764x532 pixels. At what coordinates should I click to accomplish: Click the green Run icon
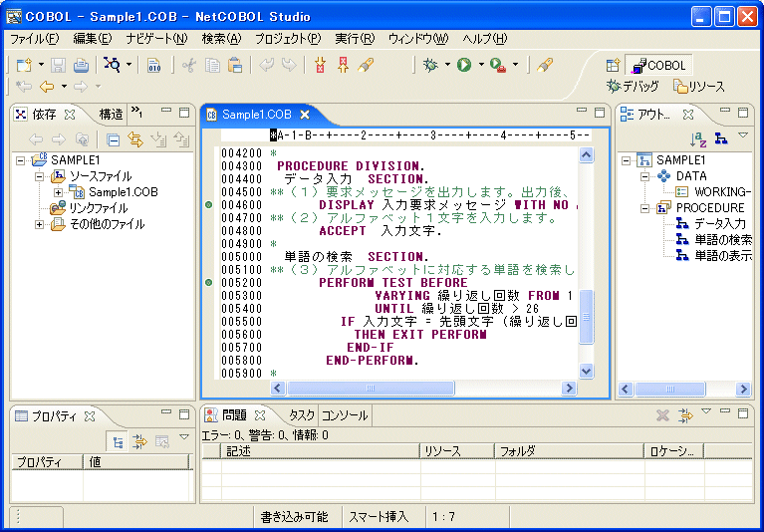[464, 65]
